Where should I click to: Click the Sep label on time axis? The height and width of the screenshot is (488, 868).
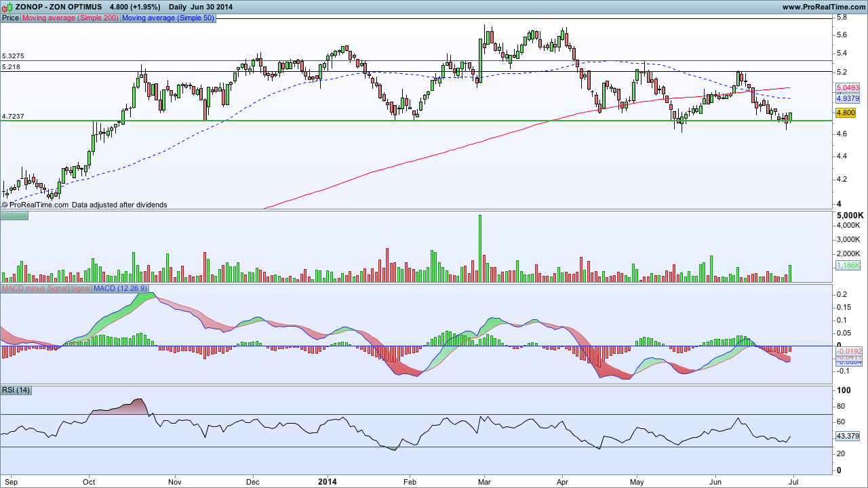coord(10,482)
